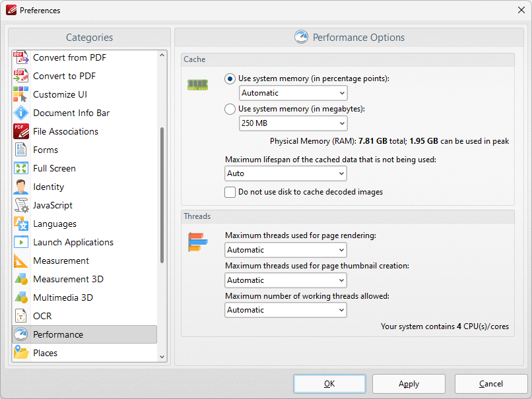Select the Forms category label

point(46,150)
